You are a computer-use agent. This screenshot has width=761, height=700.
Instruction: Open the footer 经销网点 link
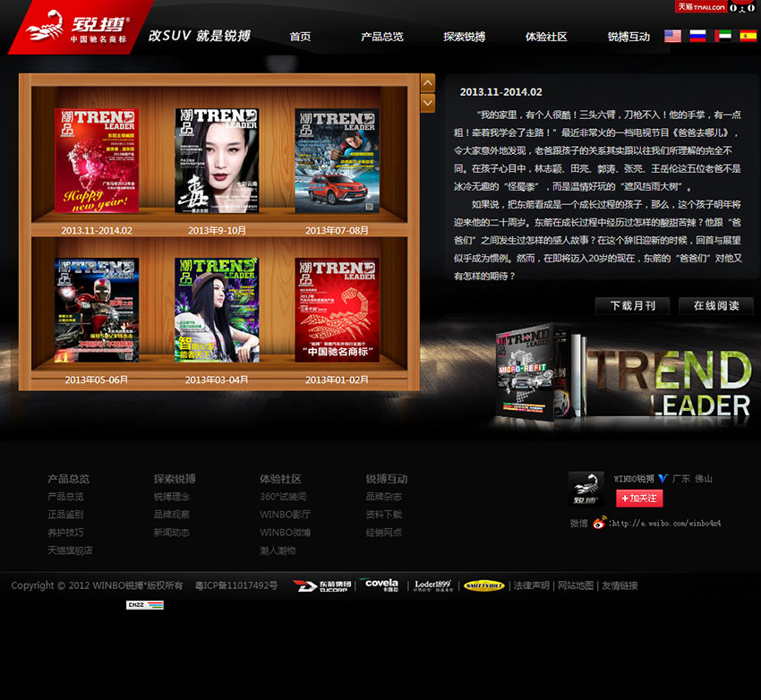[384, 532]
